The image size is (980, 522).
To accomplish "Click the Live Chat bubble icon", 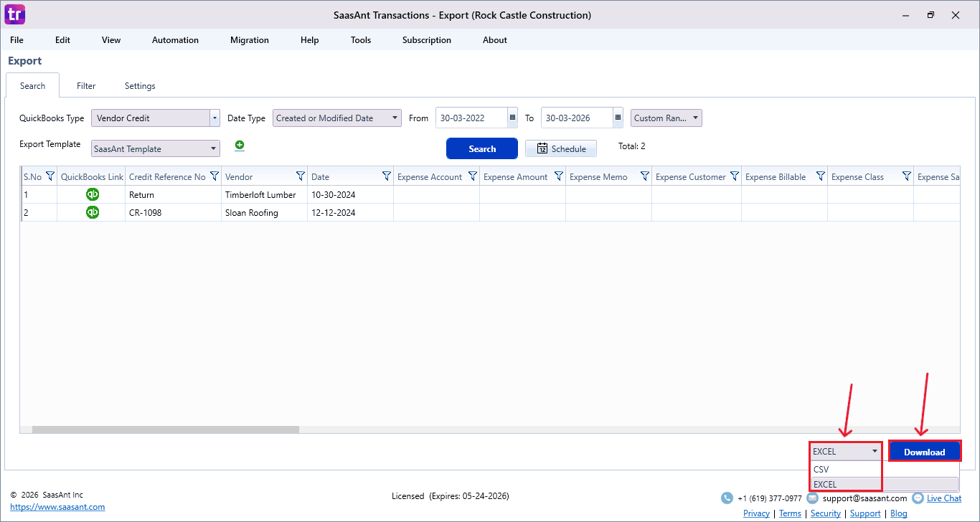I will [918, 498].
